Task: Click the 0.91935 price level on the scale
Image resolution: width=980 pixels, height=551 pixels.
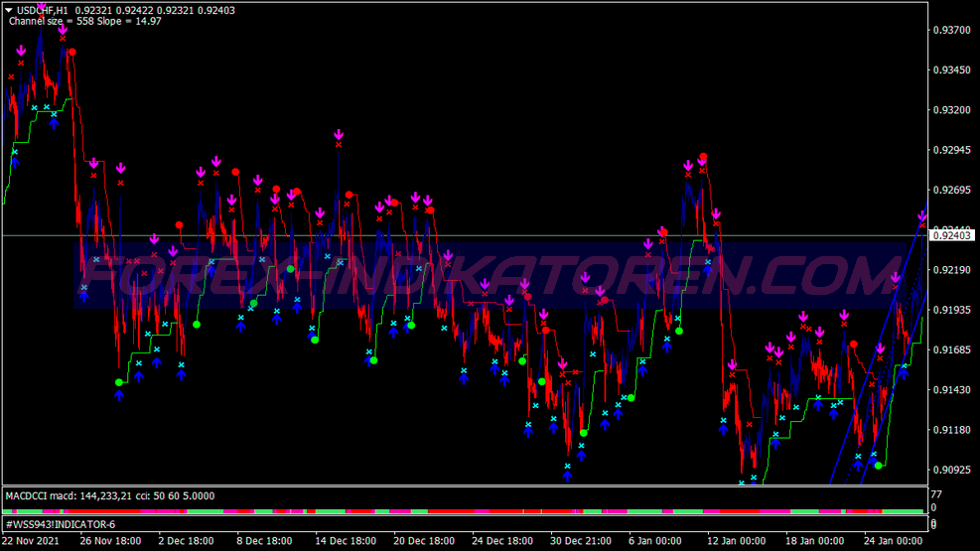Action: [x=952, y=310]
